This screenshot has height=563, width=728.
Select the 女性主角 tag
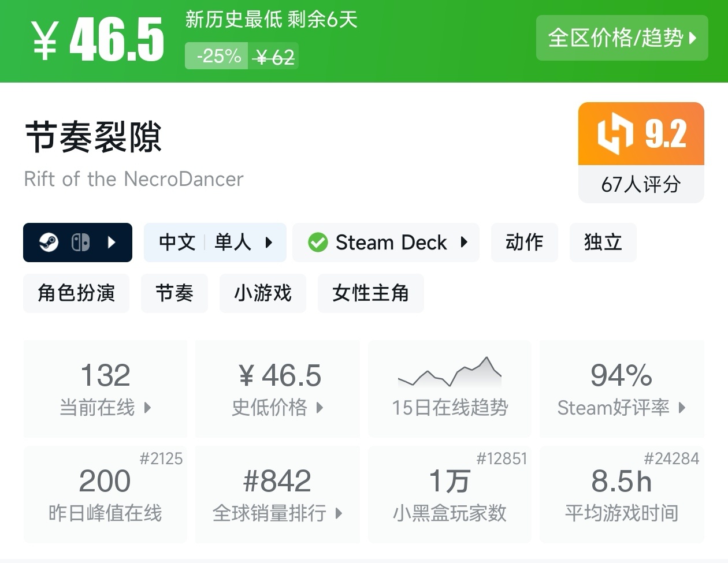click(x=370, y=293)
